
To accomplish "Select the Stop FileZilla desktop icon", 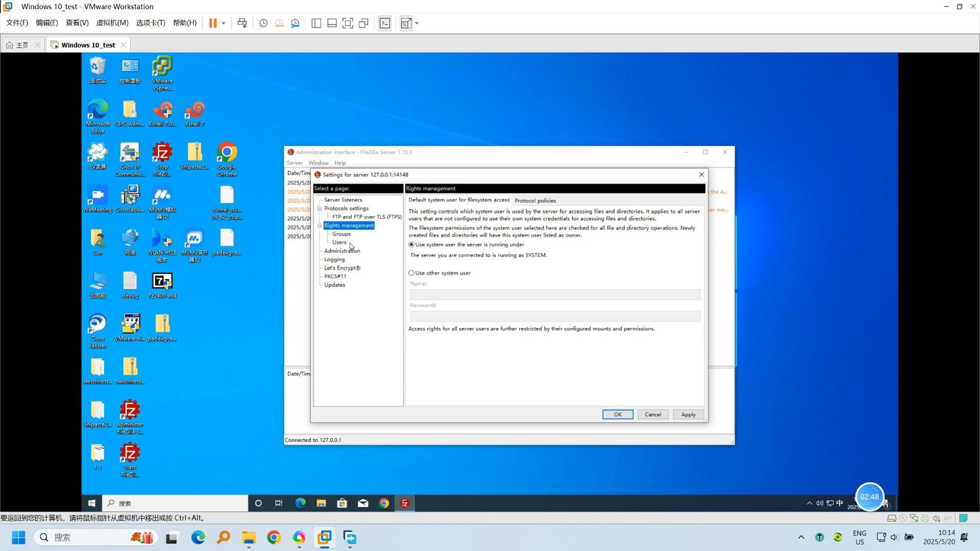I will (x=162, y=159).
